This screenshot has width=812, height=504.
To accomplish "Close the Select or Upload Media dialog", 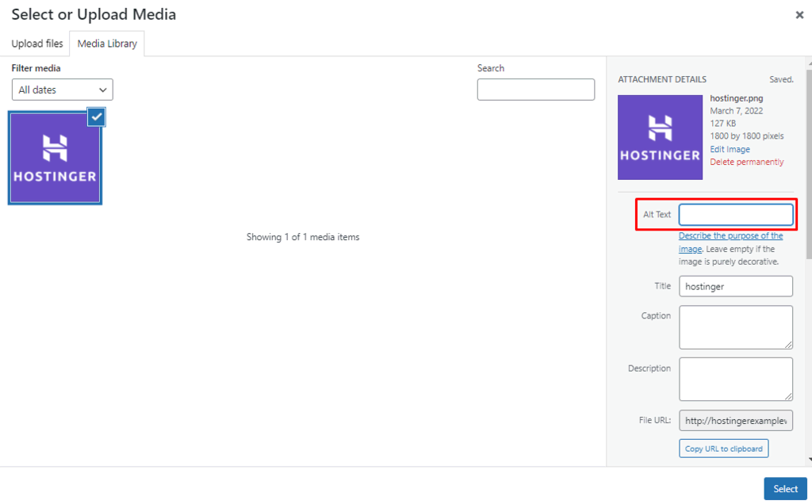I will (x=799, y=15).
